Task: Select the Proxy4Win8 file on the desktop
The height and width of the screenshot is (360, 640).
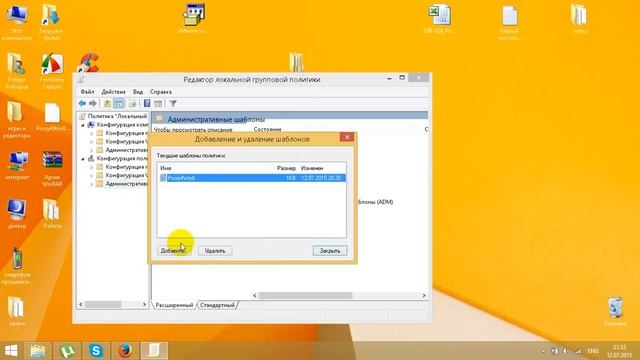Action: pyautogui.click(x=52, y=118)
